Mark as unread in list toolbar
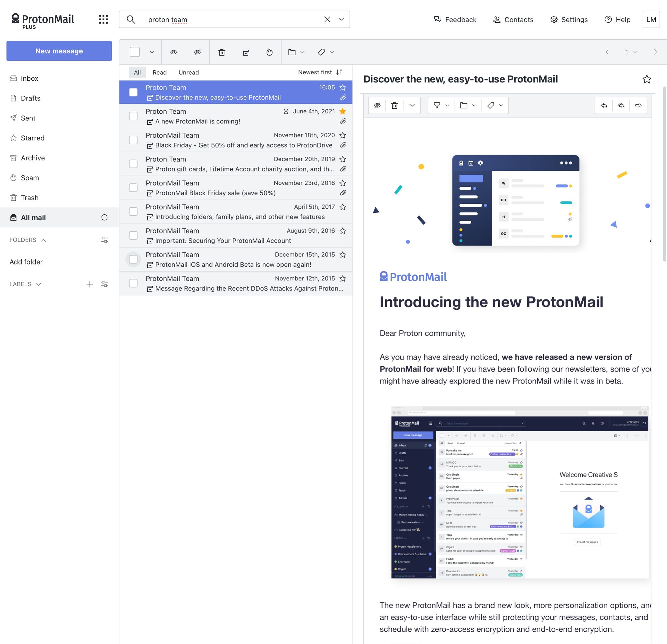This screenshot has width=667, height=644. 197,52
